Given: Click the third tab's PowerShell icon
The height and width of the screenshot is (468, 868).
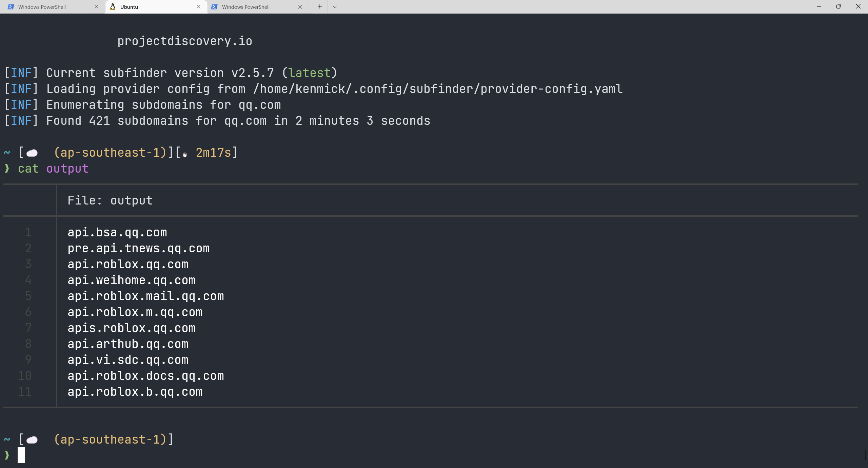Looking at the screenshot, I should (214, 7).
